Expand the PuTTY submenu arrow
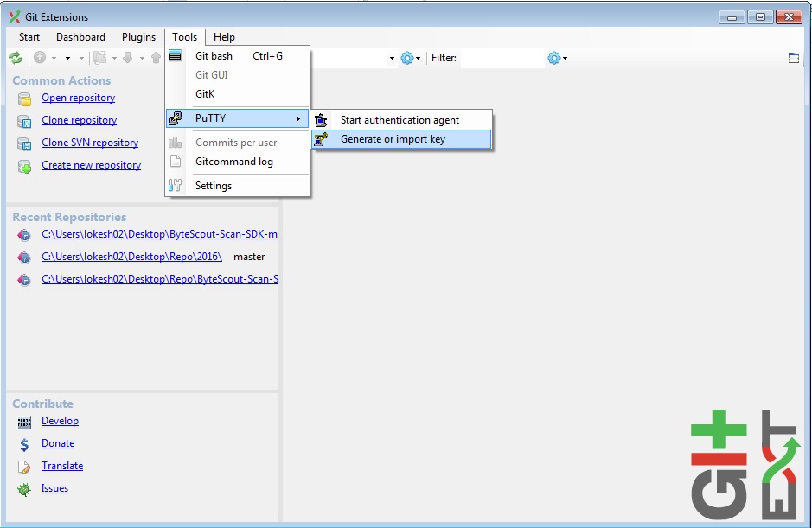 point(298,118)
